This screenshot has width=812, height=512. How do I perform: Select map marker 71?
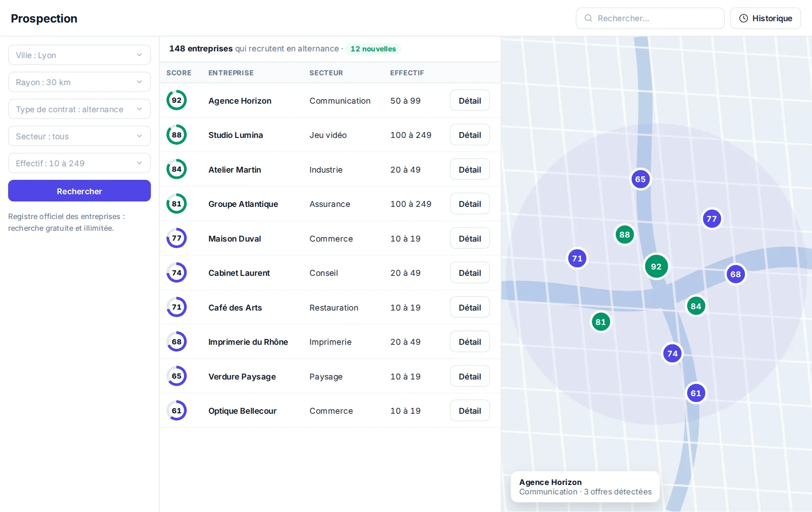[x=577, y=258]
